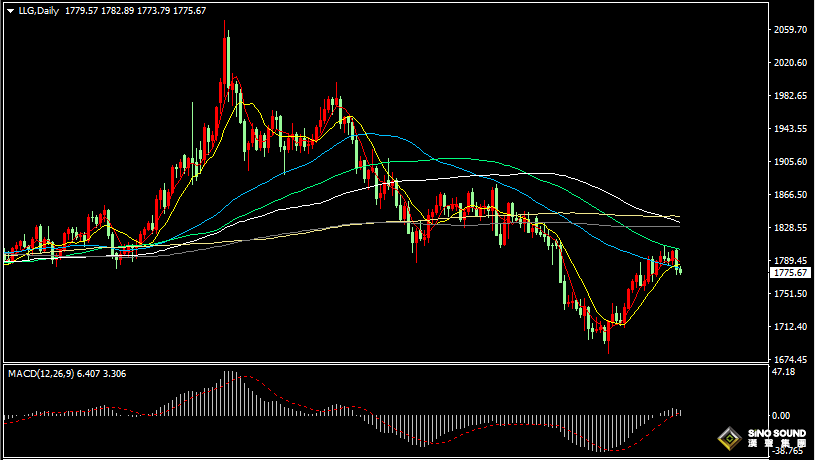Select the current price tag 1775.67
Viewport: 816px width, 460px height.
[x=790, y=273]
